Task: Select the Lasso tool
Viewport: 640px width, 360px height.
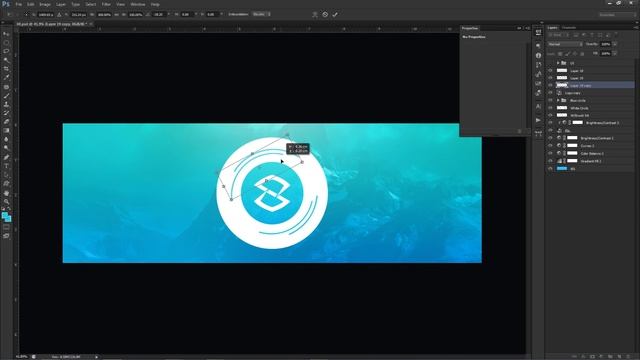Action: click(x=6, y=51)
